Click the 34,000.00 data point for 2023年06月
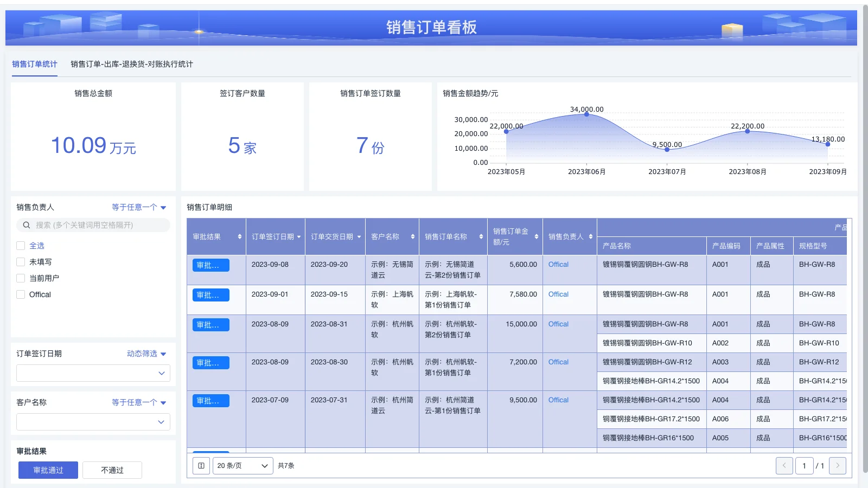868x488 pixels. coord(586,114)
